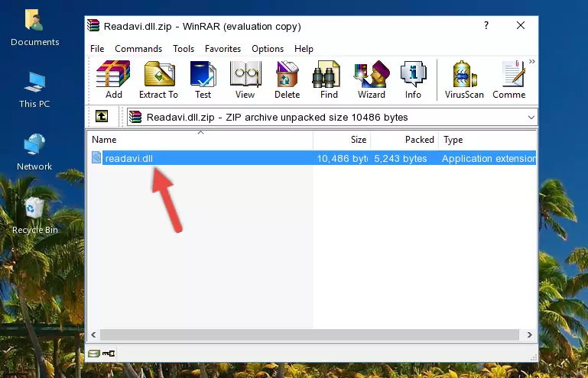Open the View file tool
This screenshot has height=378, width=588.
coord(245,79)
